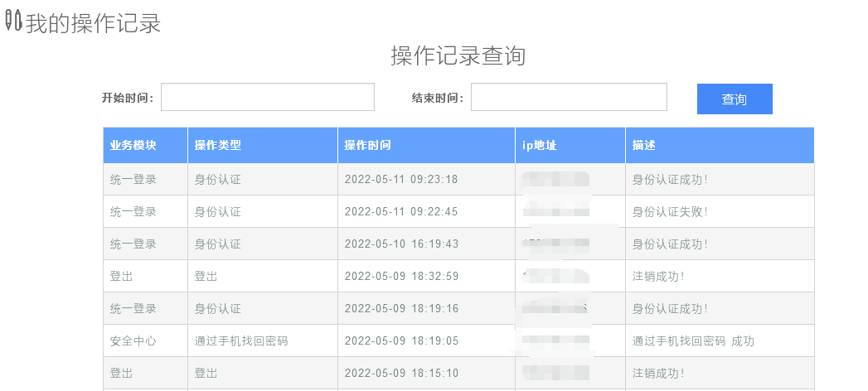The width and height of the screenshot is (868, 391).
Task: Click the 2022-05-09 18:19:16 time cell
Action: (x=401, y=309)
